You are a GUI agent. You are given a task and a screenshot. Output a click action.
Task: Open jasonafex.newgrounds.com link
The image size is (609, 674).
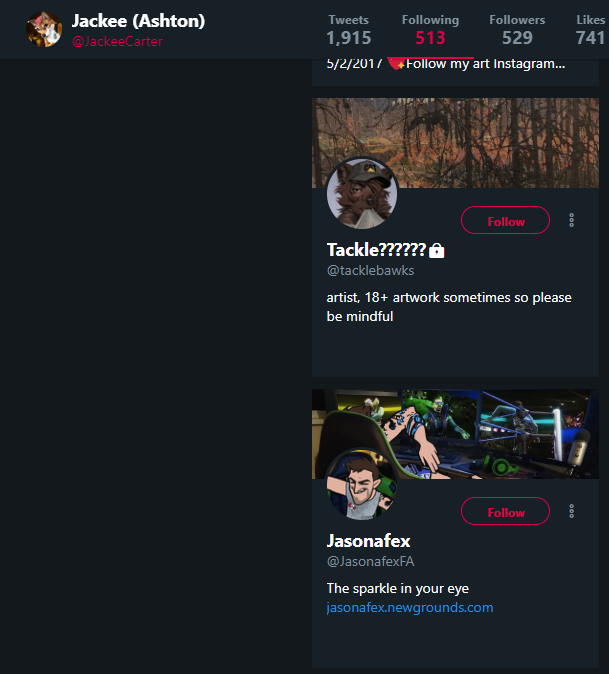click(410, 607)
